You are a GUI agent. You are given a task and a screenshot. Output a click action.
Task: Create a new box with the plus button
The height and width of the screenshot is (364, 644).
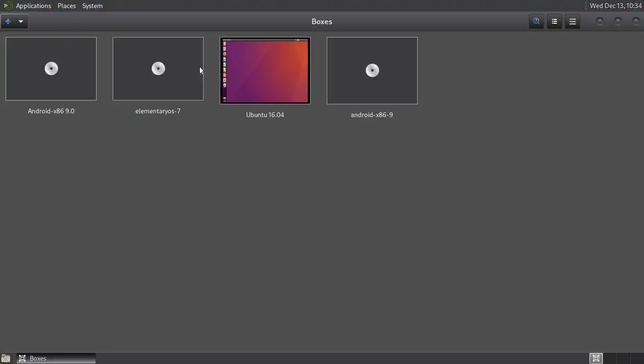[8, 21]
